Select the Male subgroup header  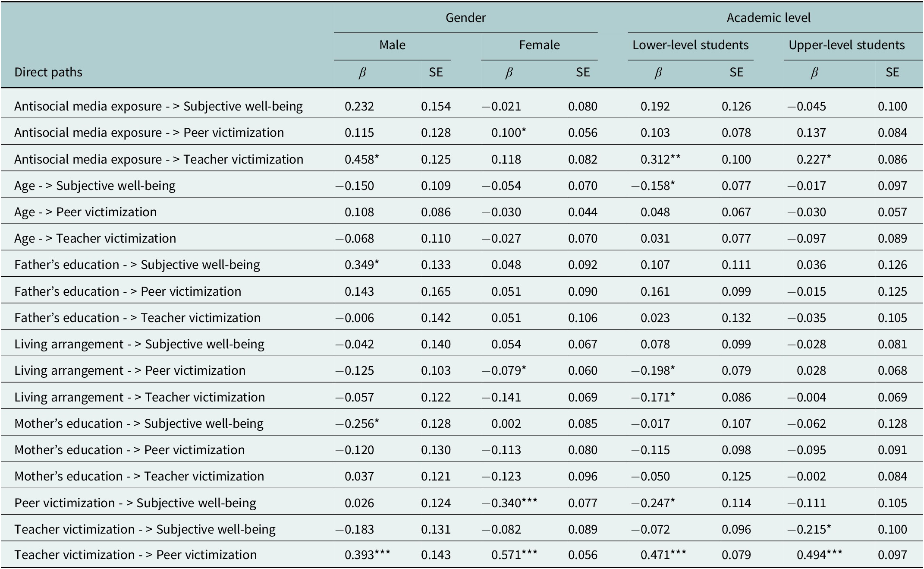[392, 45]
